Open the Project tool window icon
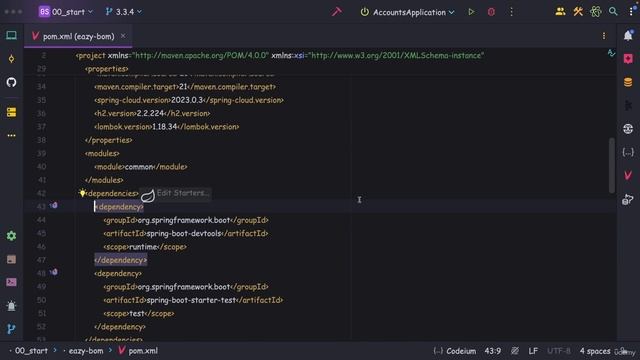The height and width of the screenshot is (360, 640). pyautogui.click(x=11, y=36)
